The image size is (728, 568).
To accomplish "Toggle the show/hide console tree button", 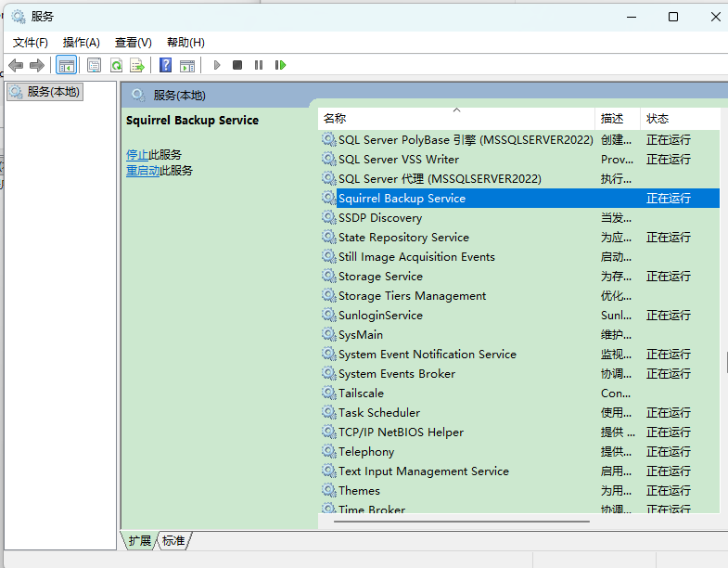I will click(66, 65).
